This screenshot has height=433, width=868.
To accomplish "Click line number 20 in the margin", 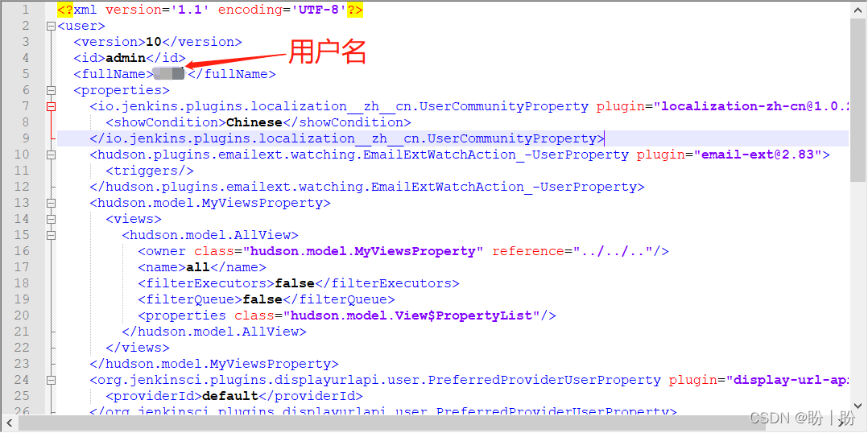I will 22,315.
